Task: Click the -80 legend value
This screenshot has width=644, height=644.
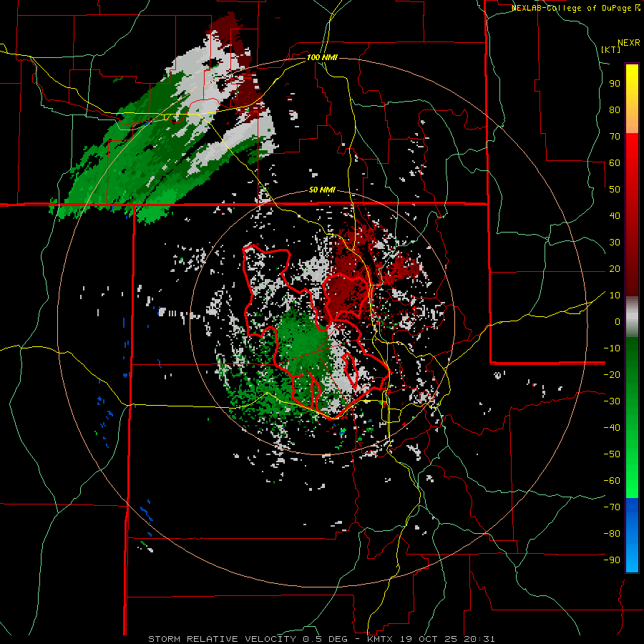Action: point(612,534)
